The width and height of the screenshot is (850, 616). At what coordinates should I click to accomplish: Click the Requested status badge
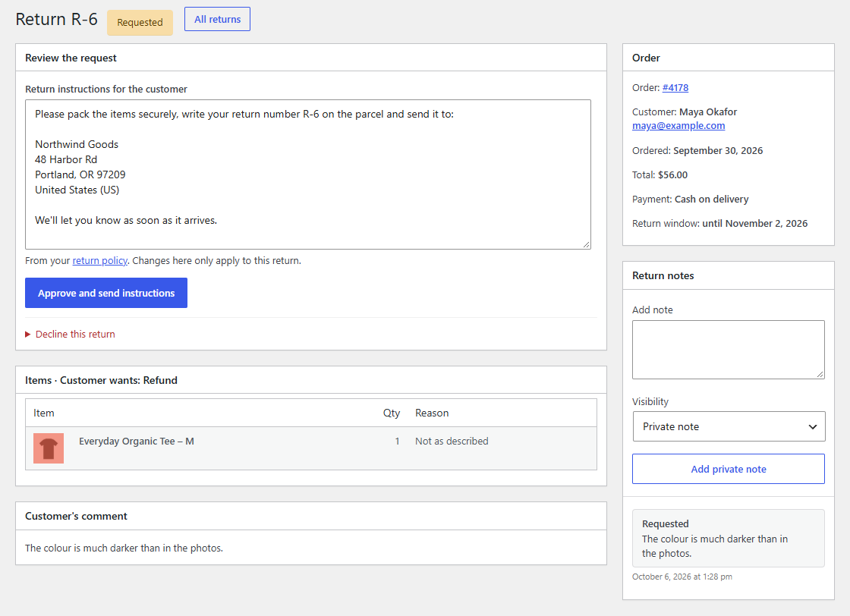pyautogui.click(x=140, y=22)
